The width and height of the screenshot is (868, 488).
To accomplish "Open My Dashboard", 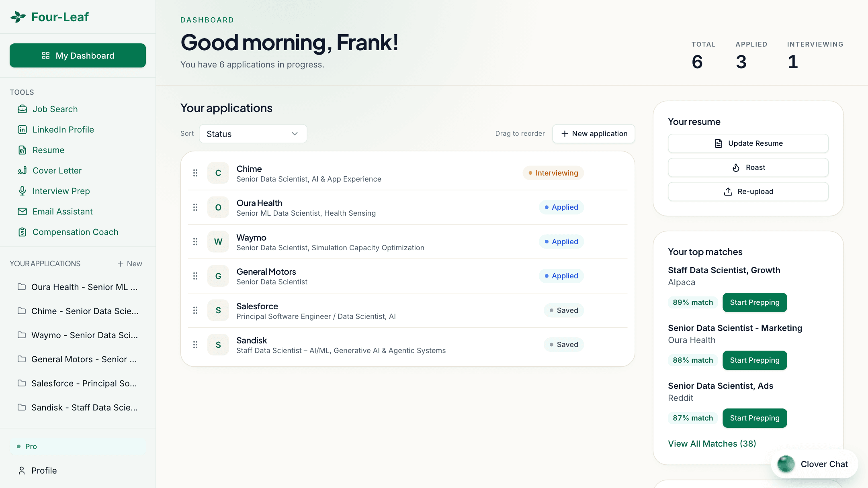I will pyautogui.click(x=78, y=55).
